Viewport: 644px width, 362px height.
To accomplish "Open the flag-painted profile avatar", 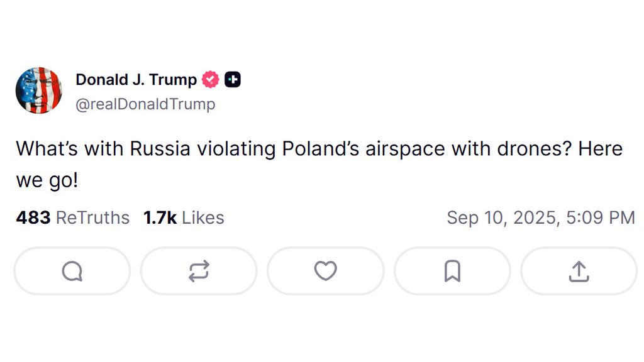I will 39,90.
